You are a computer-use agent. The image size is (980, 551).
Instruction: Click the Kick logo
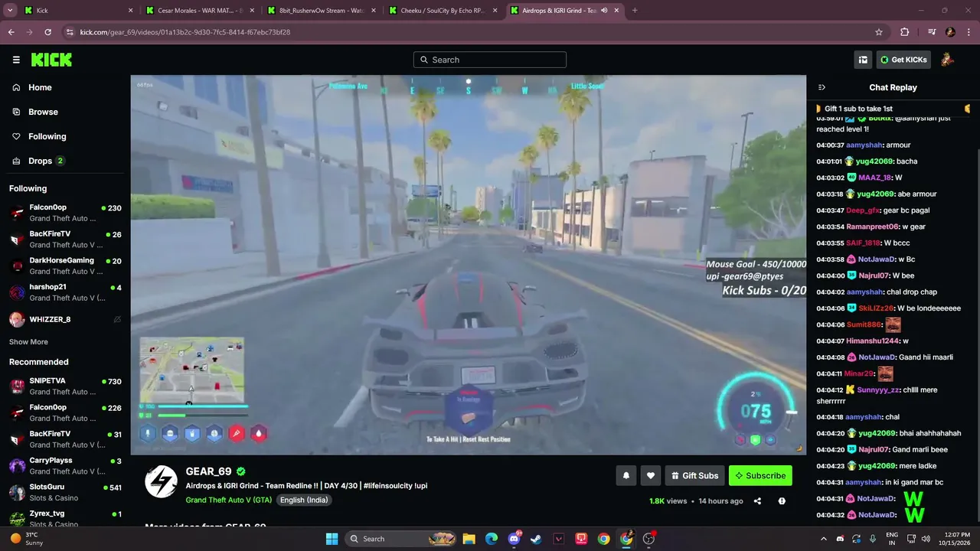pos(51,60)
